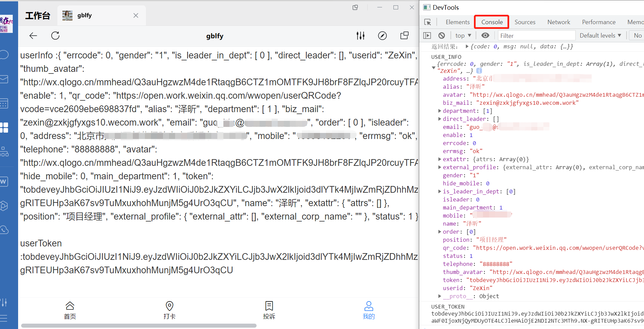The width and height of the screenshot is (644, 329).
Task: Open hexagon app icon in sidebar
Action: (4, 206)
